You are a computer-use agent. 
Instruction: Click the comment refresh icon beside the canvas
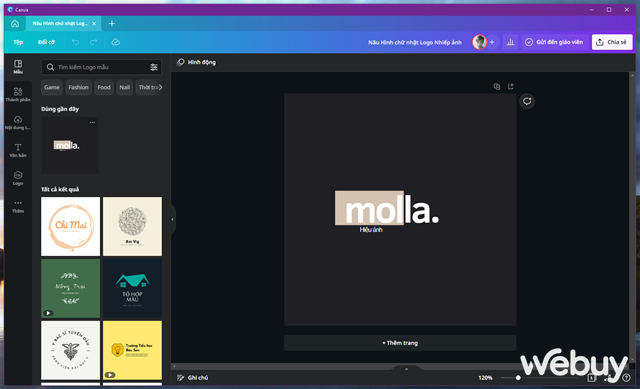click(x=527, y=101)
